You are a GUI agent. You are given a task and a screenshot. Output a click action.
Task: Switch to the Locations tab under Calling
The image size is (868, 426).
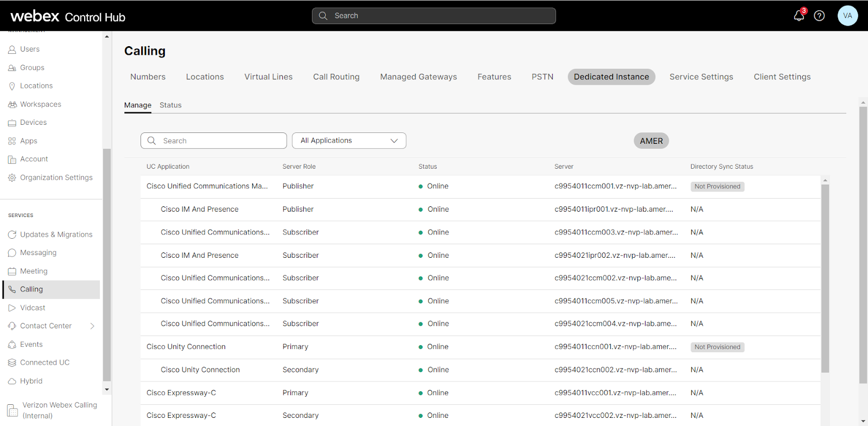coord(205,77)
